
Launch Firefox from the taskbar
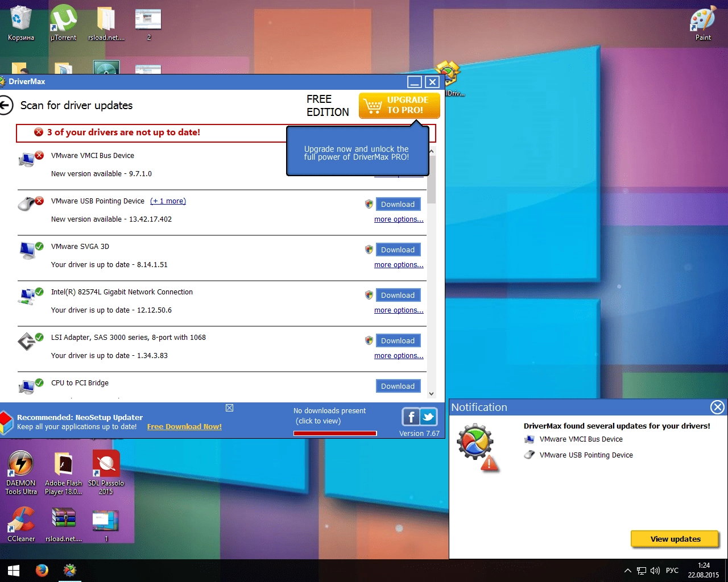coord(42,571)
